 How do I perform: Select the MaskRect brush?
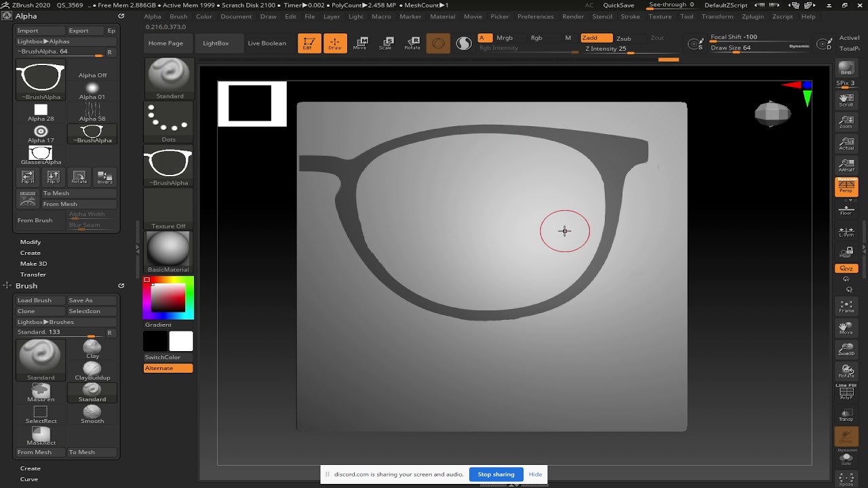(x=41, y=436)
